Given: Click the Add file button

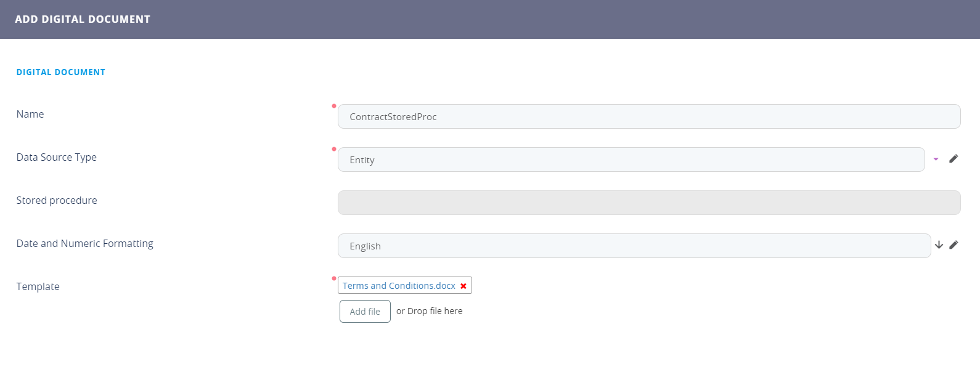Looking at the screenshot, I should [x=365, y=312].
